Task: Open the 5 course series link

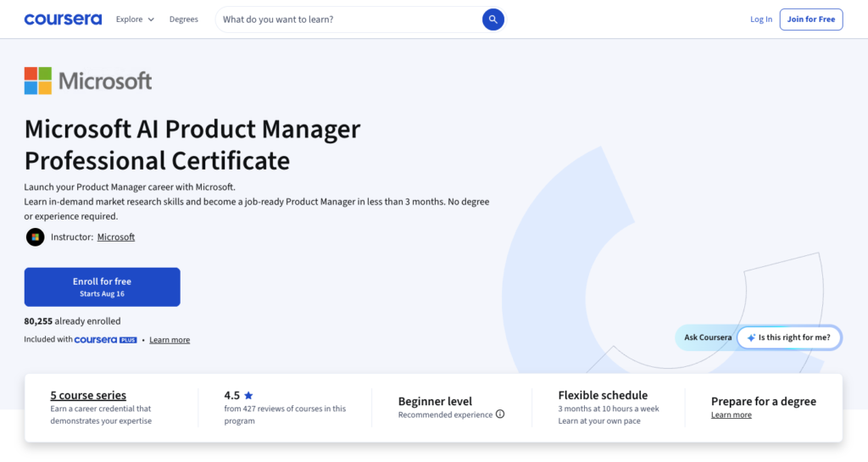Action: pyautogui.click(x=88, y=395)
